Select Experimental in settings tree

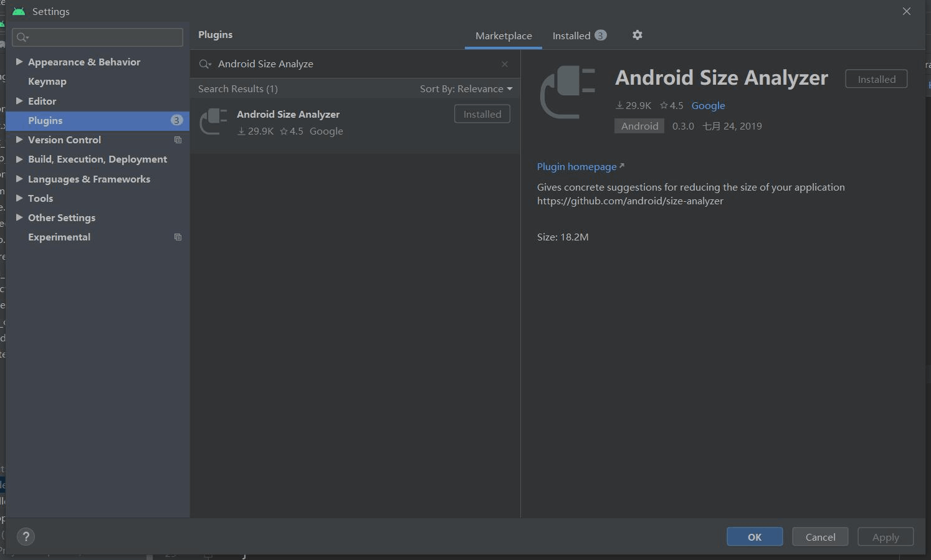(x=59, y=237)
